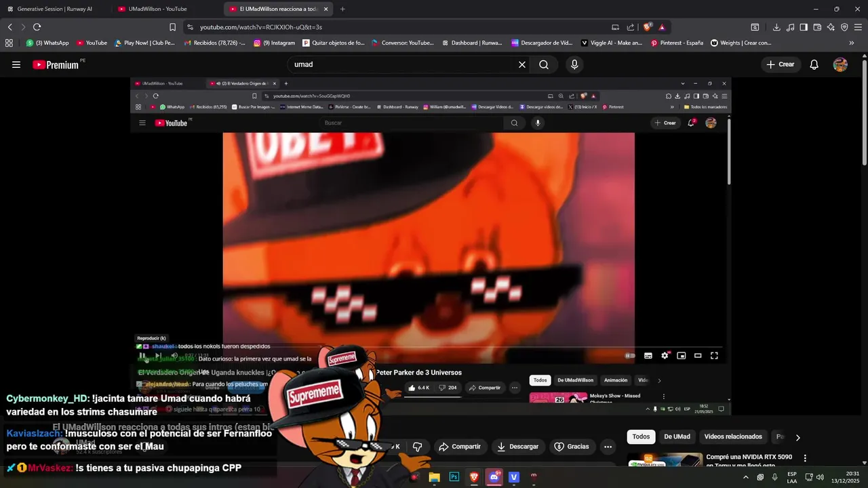
Task: Expand hidden system tray icons chevron
Action: [746, 477]
